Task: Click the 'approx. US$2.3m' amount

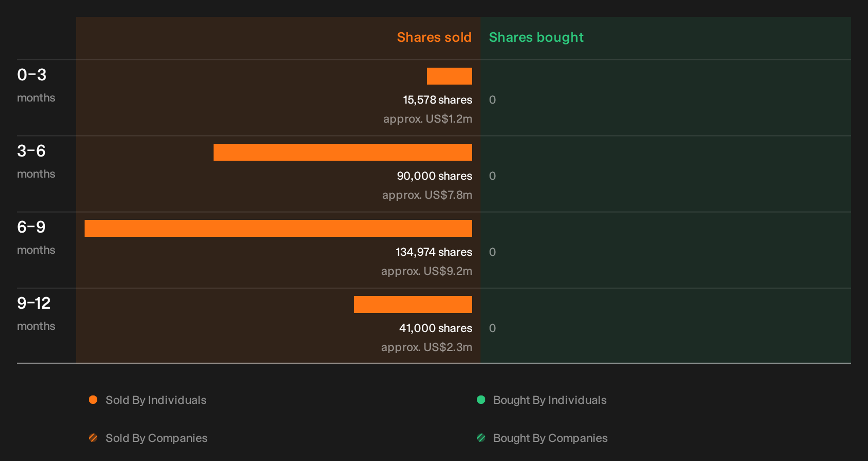Action: coord(427,347)
